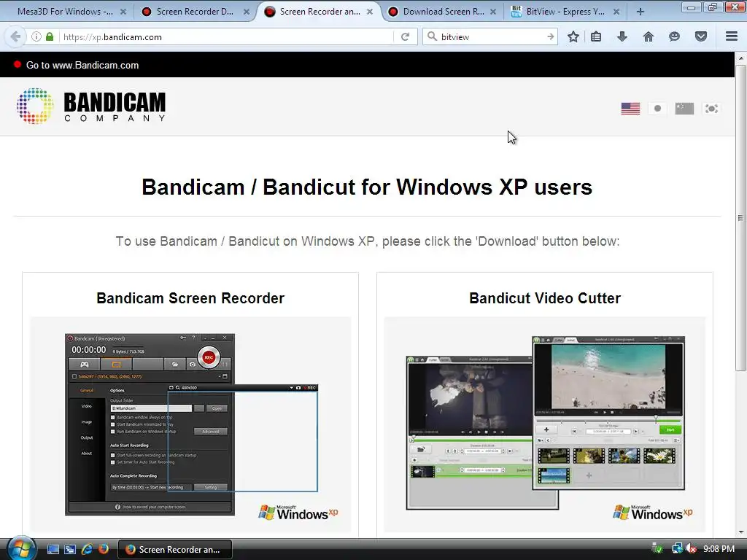Switch to the Screen Recorder D... tab
Viewport: 747px width, 560px height.
(194, 12)
